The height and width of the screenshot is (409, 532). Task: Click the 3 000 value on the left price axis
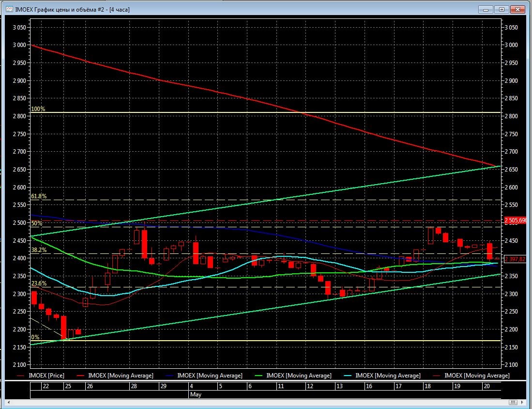coord(19,45)
